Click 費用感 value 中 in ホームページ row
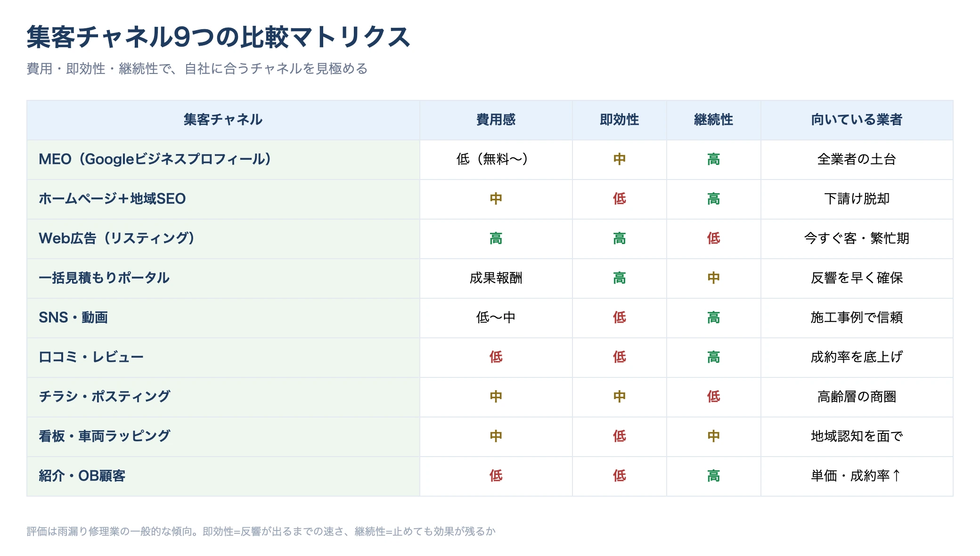The height and width of the screenshot is (556, 980). pos(496,199)
